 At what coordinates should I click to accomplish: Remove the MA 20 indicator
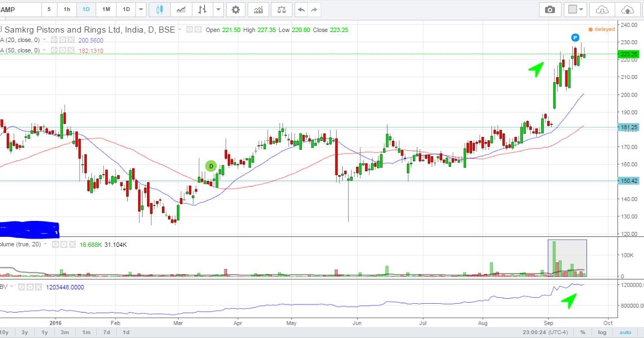(71, 40)
